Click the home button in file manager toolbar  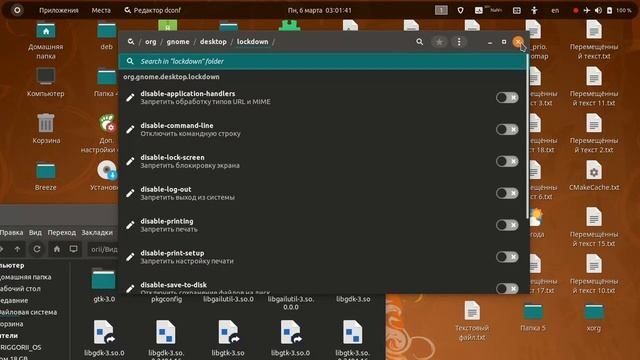57,249
